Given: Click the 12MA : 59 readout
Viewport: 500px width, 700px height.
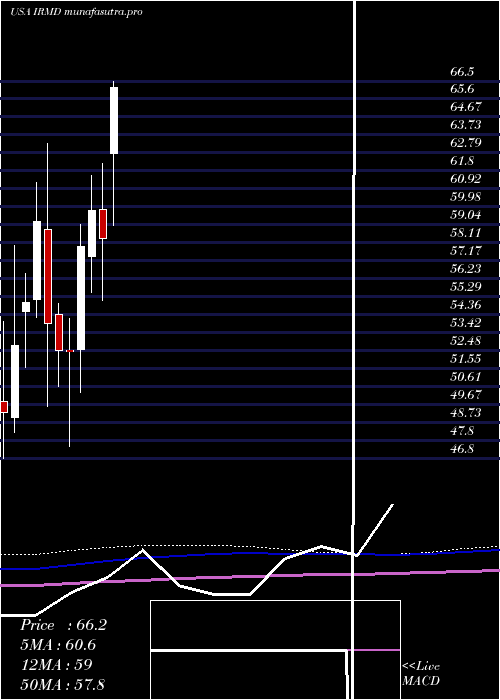Looking at the screenshot, I should (x=57, y=665).
